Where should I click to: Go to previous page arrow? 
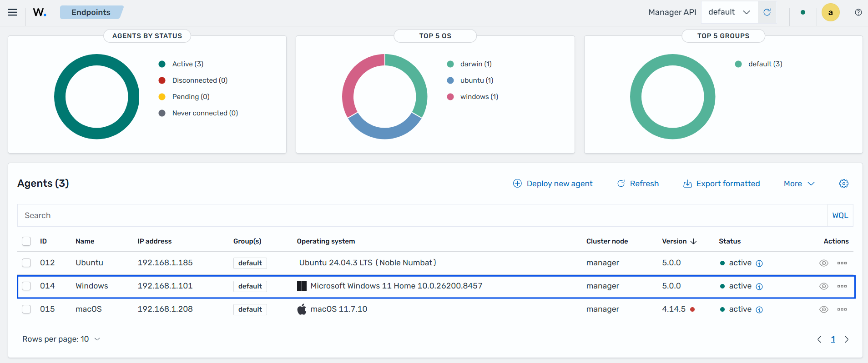(819, 339)
